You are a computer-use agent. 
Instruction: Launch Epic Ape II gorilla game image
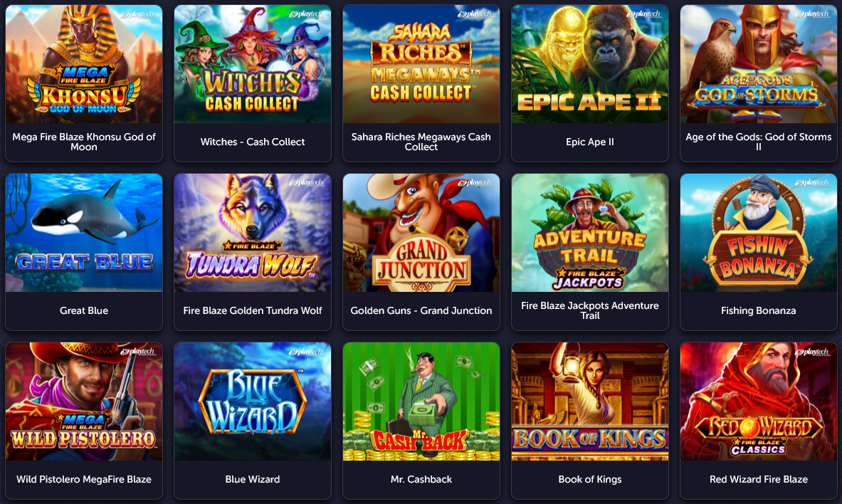coord(589,64)
